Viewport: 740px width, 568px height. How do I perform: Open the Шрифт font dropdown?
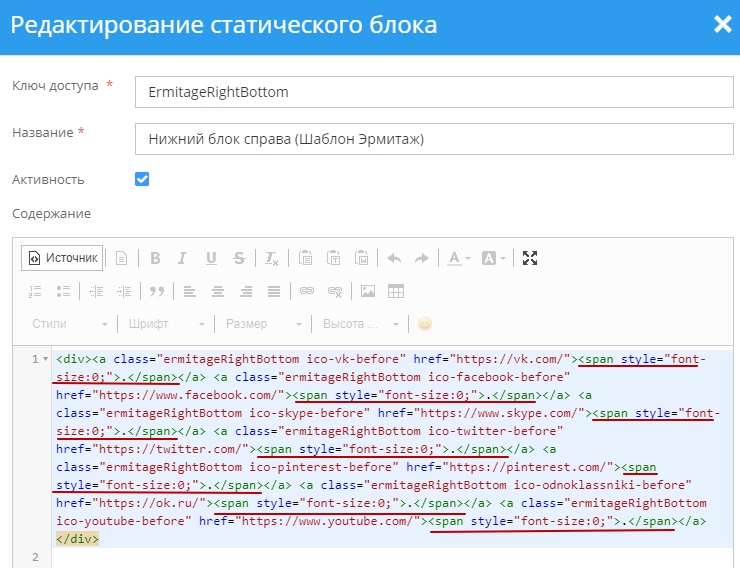tap(167, 324)
